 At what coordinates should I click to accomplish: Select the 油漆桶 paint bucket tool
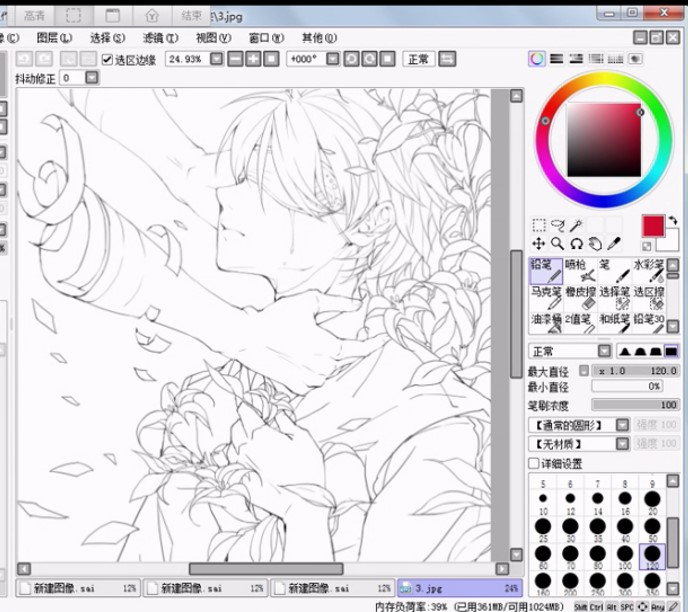(x=545, y=323)
